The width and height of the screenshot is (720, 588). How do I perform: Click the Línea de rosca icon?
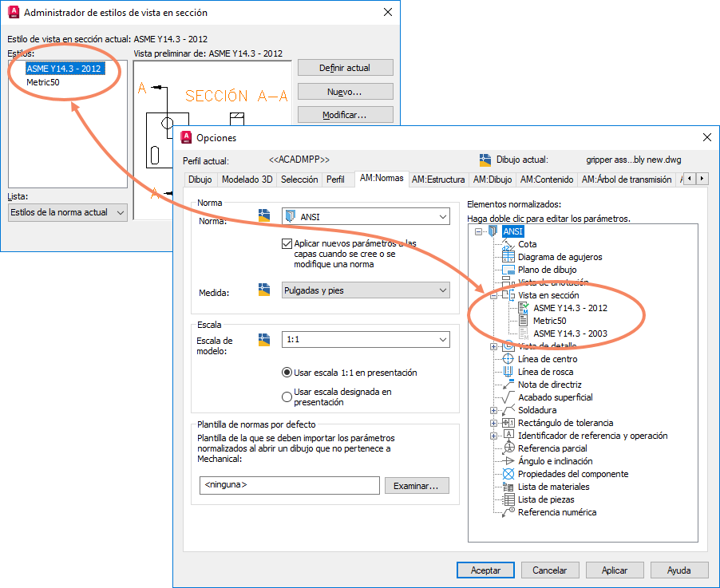click(508, 372)
